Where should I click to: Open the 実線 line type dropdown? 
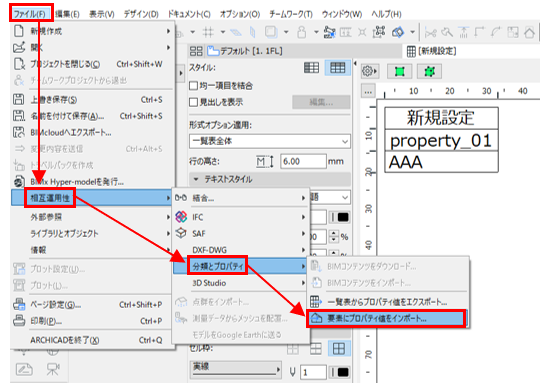point(236,369)
